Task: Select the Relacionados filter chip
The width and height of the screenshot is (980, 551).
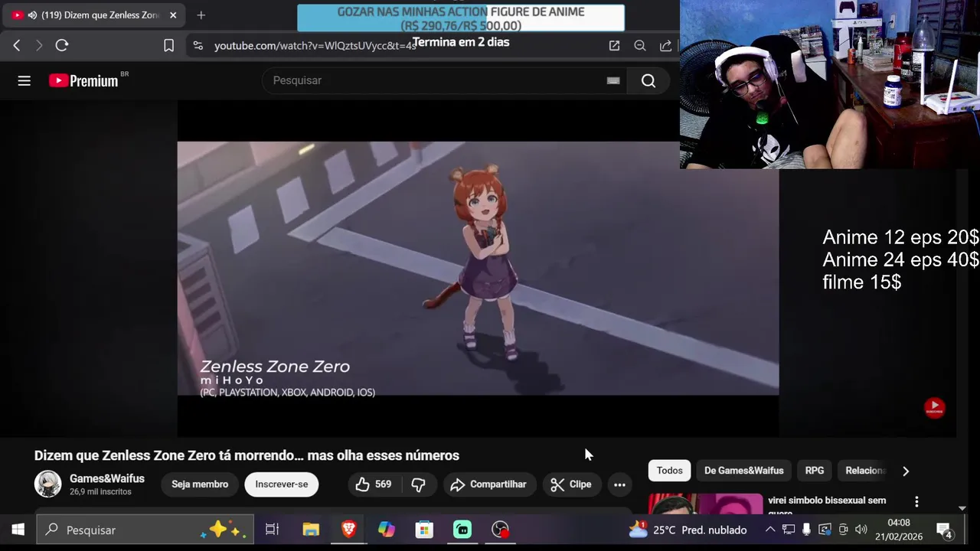Action: pyautogui.click(x=865, y=471)
